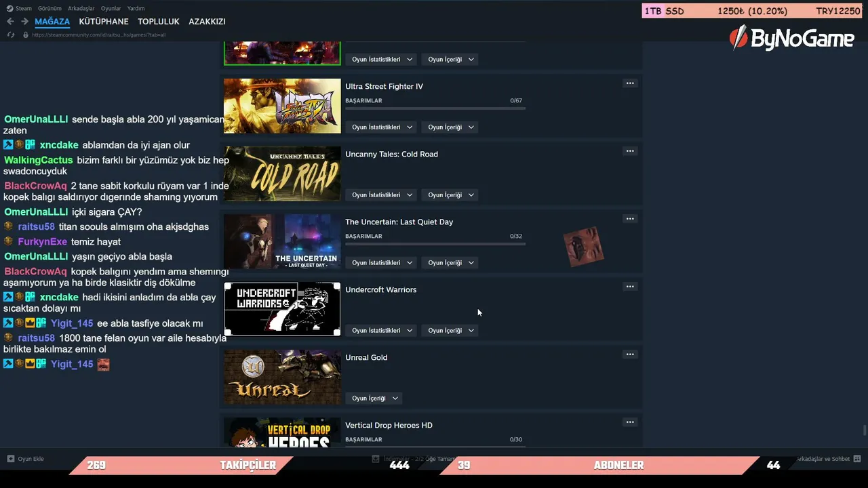Expand Oyun İçeriği for Uncanny Tales: Cold Road

[451, 195]
